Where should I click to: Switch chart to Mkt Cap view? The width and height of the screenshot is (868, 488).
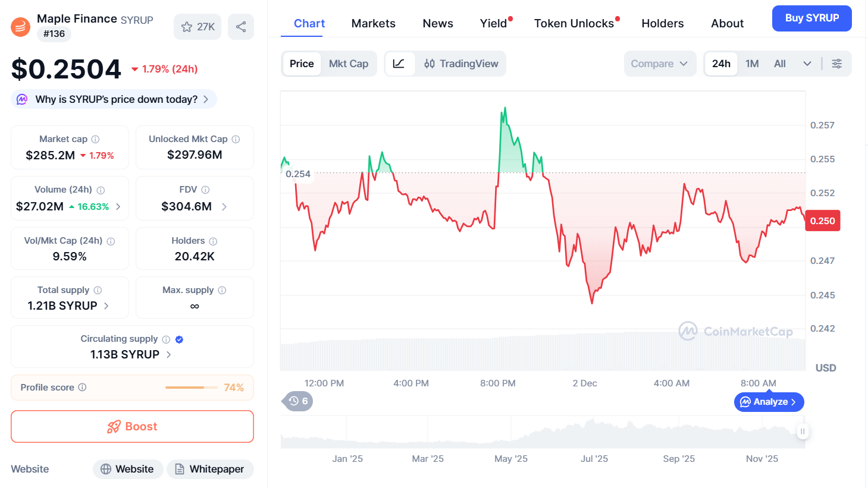349,64
